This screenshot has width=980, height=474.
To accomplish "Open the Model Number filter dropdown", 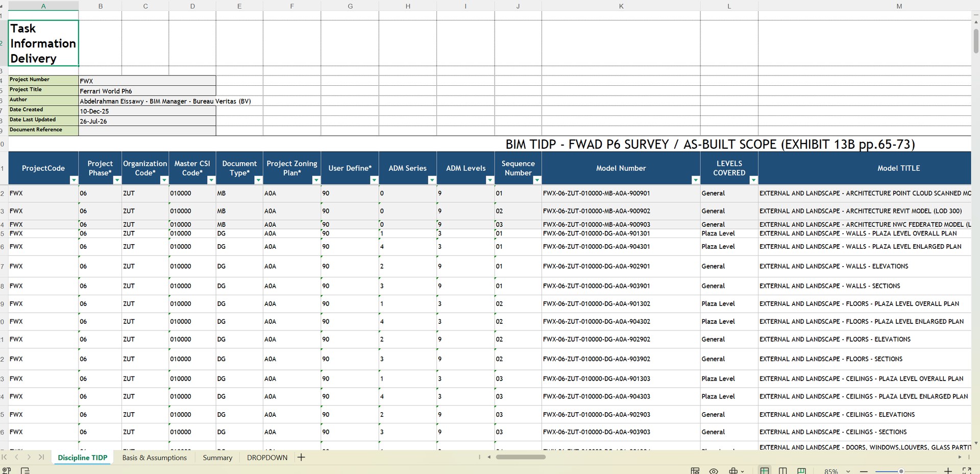I will [x=695, y=180].
